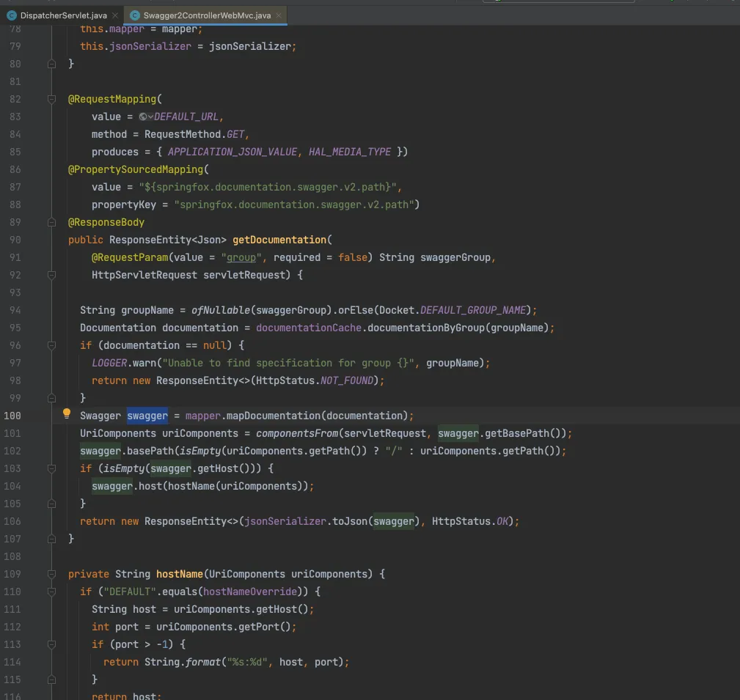Click the getDocumentation method name
This screenshot has width=740, height=700.
click(279, 240)
